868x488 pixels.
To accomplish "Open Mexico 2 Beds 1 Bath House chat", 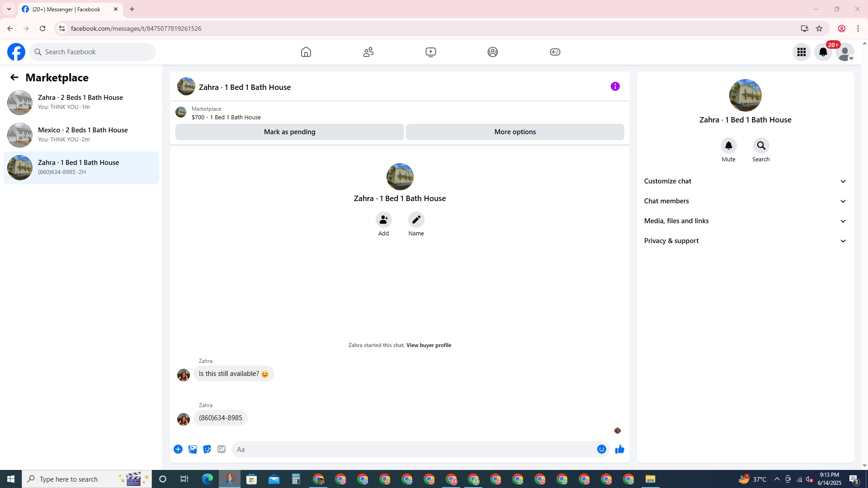I will coord(81,135).
